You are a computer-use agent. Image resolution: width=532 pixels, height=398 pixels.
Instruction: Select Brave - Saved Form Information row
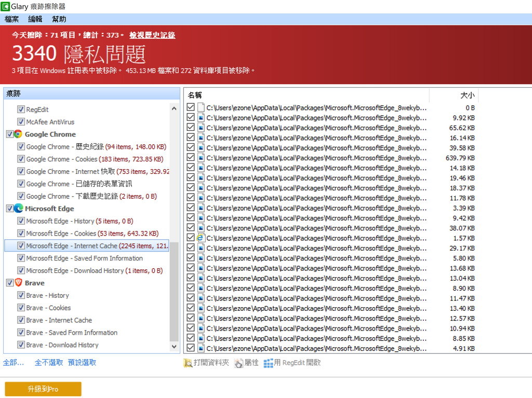coord(72,332)
